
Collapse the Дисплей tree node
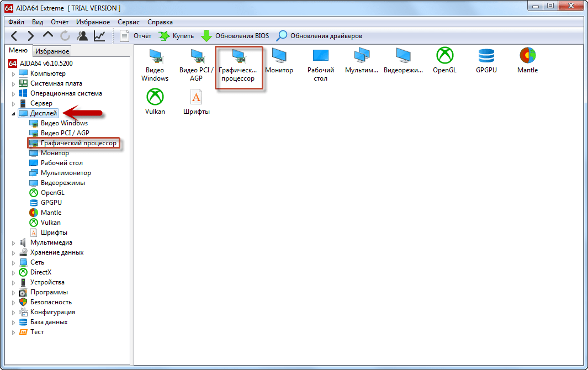(x=13, y=114)
